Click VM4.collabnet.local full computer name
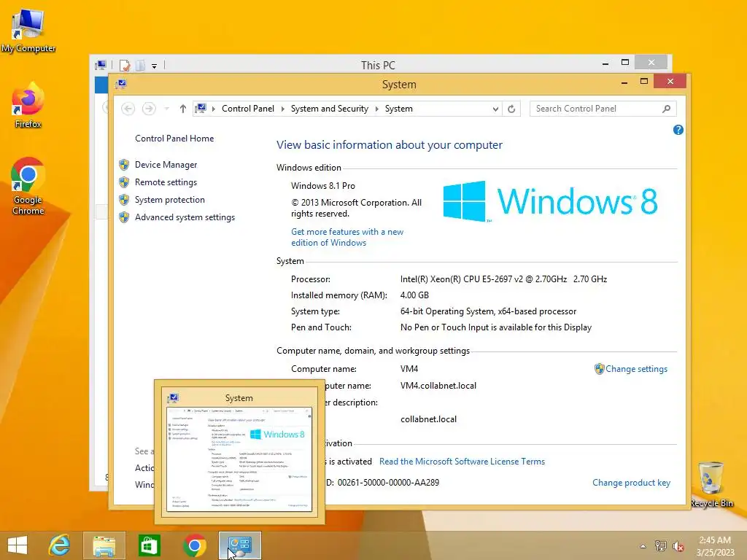Viewport: 747px width, 560px height. [x=438, y=386]
